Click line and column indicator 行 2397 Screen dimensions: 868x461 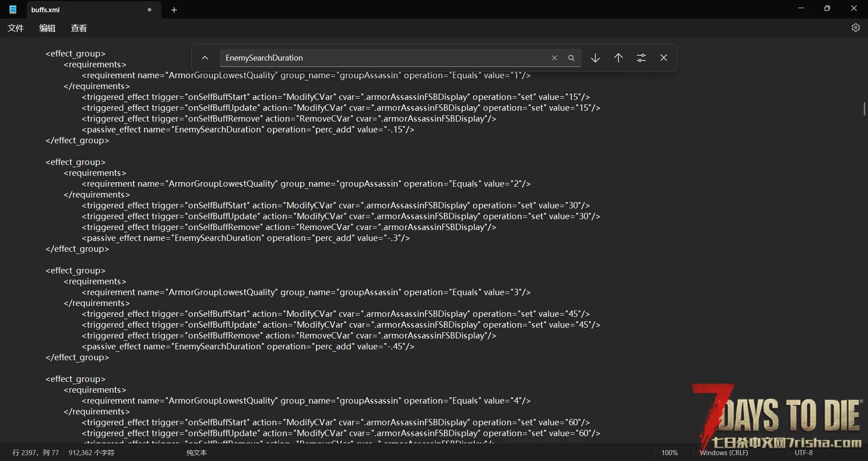[x=35, y=452]
